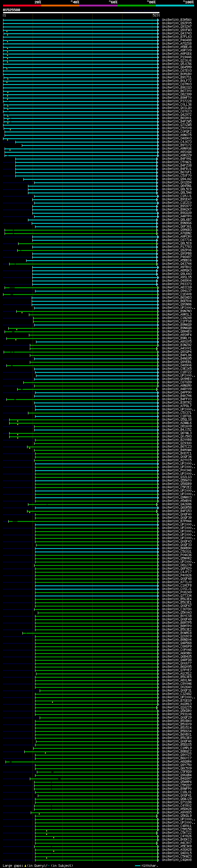The image size is (197, 868).
Task: Select hit UniRef100_Q645M9
Action: coord(176,67)
